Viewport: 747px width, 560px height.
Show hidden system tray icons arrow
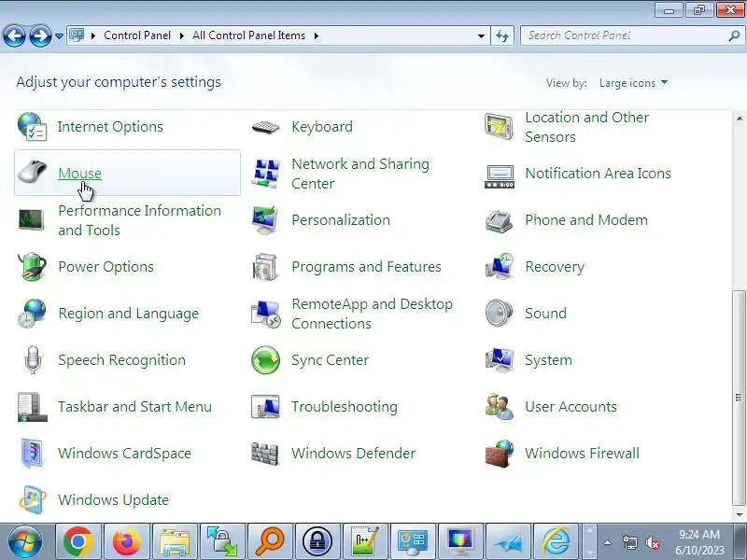pos(608,542)
